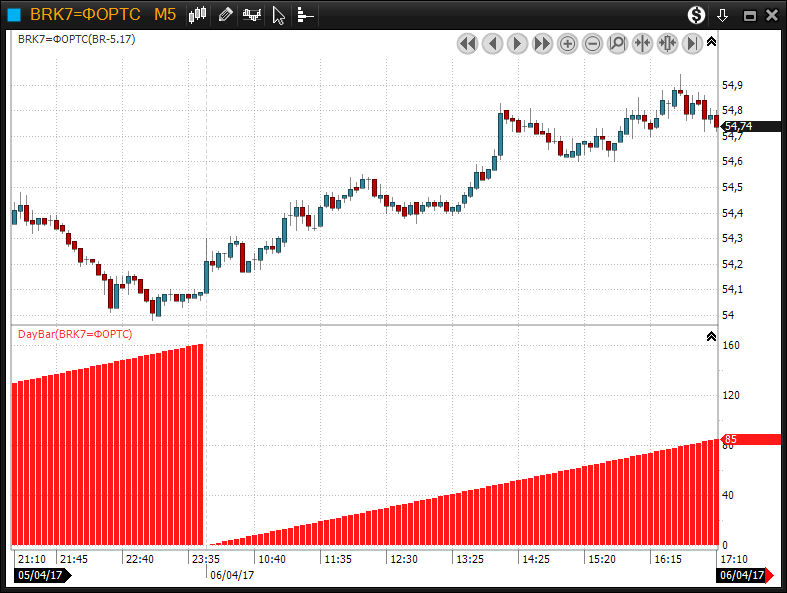Jump to the latest bar
787x593 pixels.
tap(692, 43)
